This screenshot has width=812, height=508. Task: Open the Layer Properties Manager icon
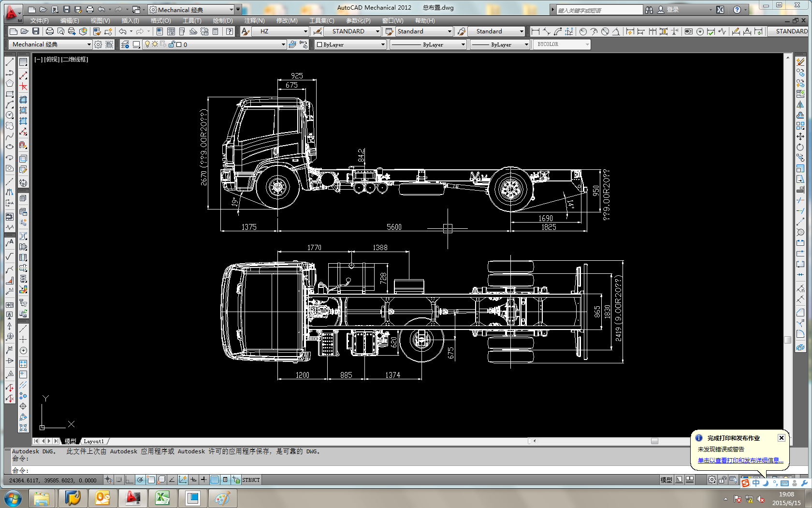(x=125, y=45)
